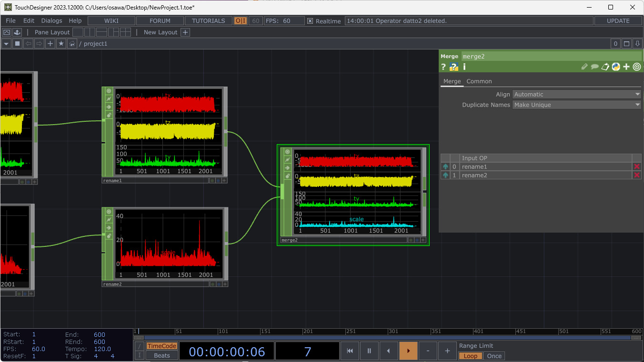The height and width of the screenshot is (362, 644).
Task: Enable Once range limit mode
Action: tap(494, 356)
